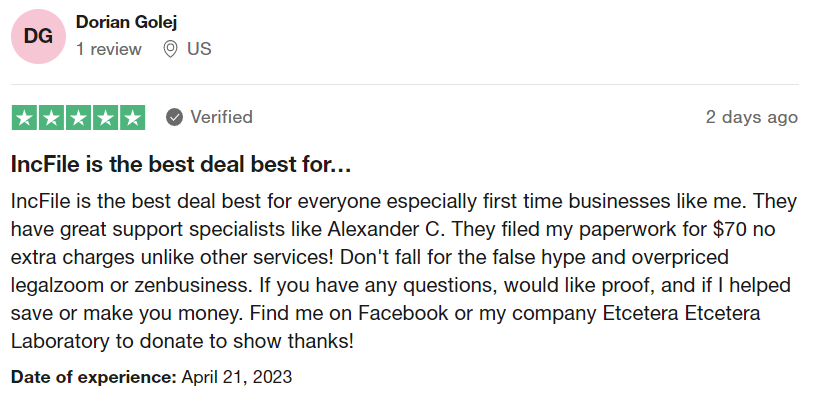Click the fourth green star
Image resolution: width=818 pixels, height=404 pixels.
point(105,118)
